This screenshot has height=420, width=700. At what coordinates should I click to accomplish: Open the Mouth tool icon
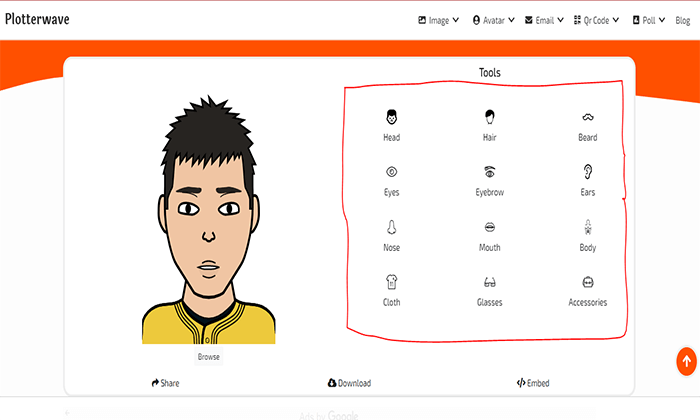(490, 227)
